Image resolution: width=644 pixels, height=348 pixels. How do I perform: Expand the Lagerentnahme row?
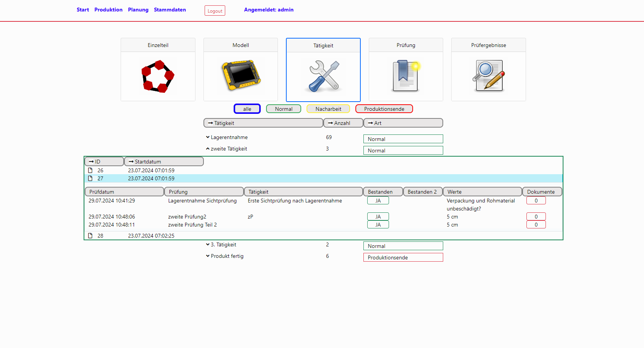208,137
